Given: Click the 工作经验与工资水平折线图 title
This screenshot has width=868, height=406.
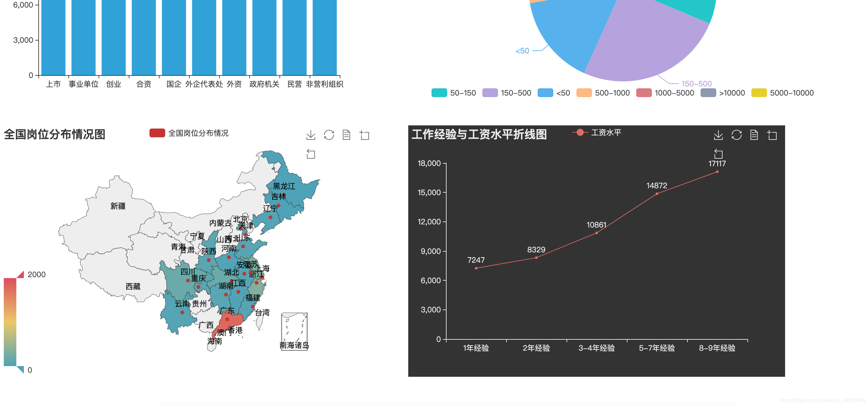Looking at the screenshot, I should [479, 134].
